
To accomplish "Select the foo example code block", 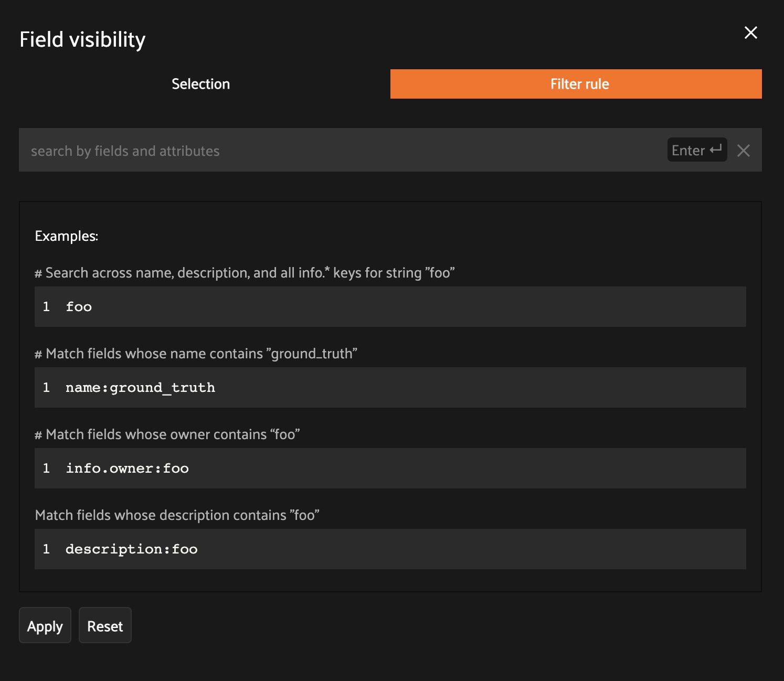I will click(x=390, y=306).
